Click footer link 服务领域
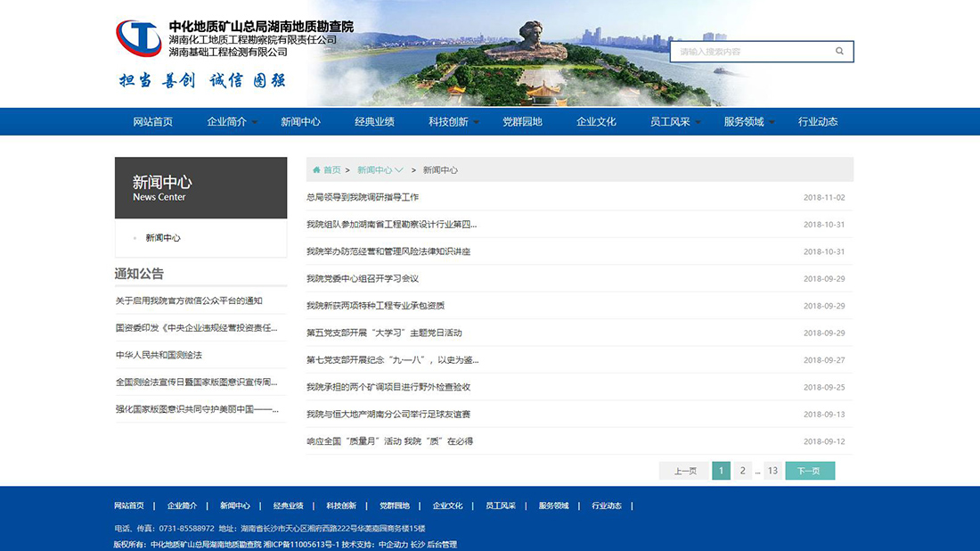 (554, 506)
